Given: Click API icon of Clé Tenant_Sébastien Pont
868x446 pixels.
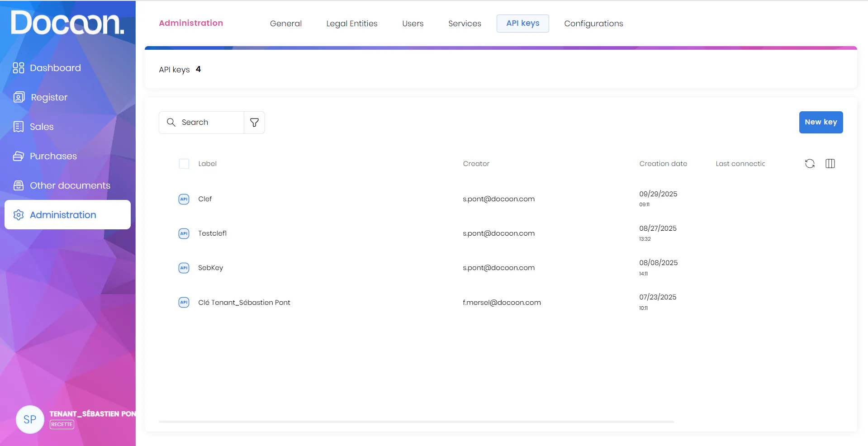Looking at the screenshot, I should point(184,302).
